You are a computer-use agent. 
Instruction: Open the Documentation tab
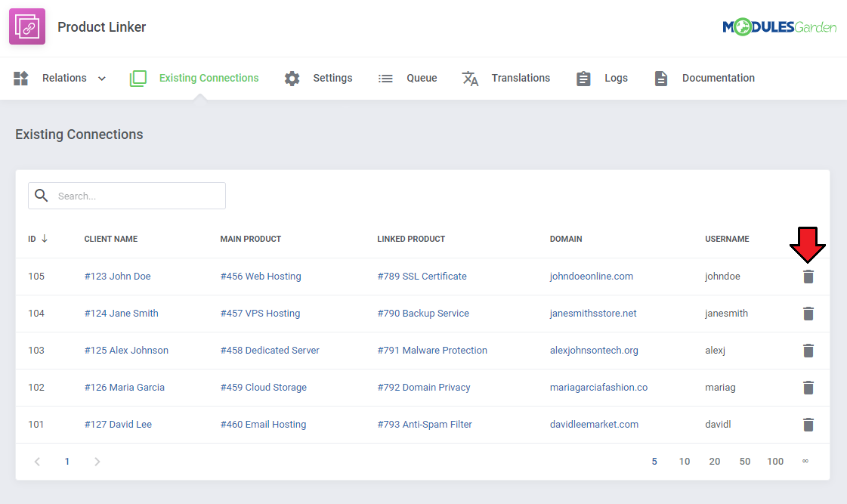pos(718,78)
